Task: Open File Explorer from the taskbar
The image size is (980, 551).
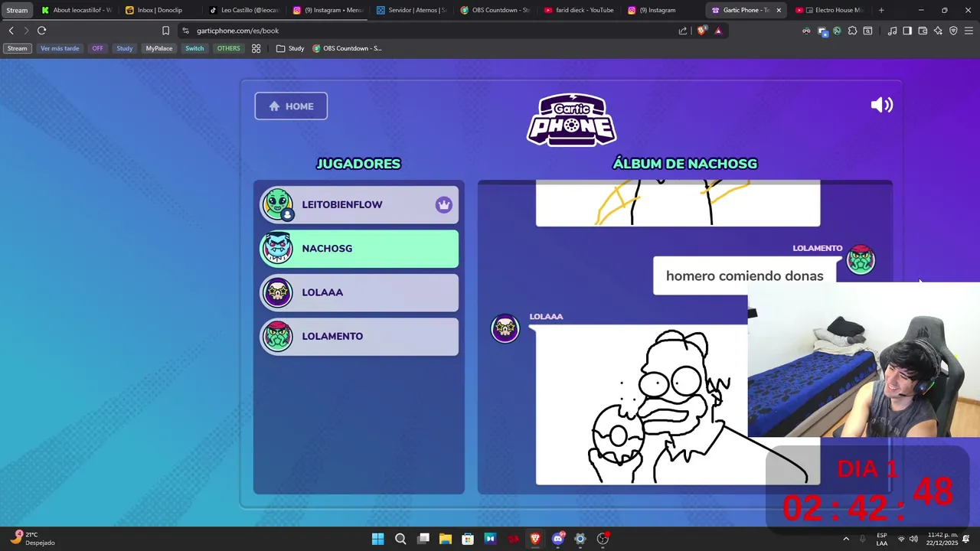Action: (445, 539)
